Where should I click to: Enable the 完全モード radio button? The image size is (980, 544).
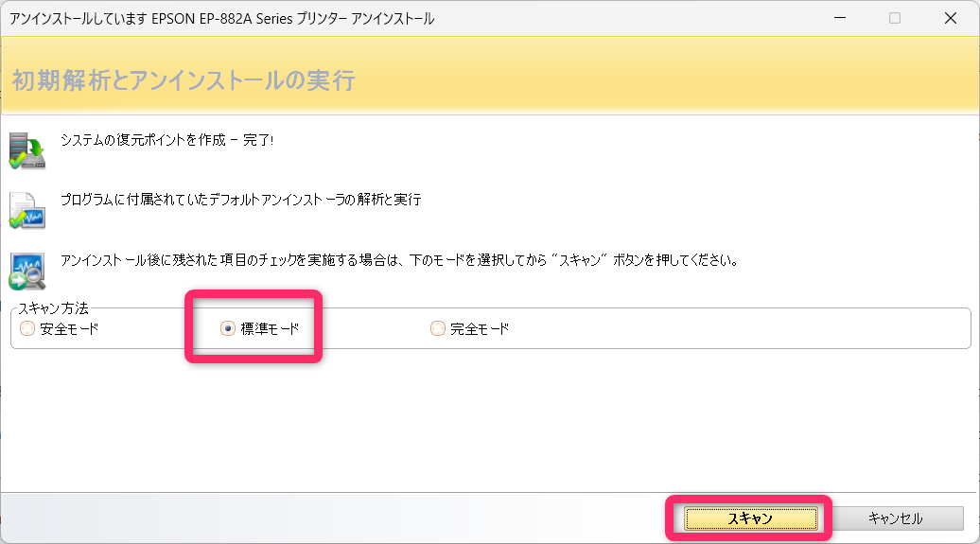tap(437, 329)
